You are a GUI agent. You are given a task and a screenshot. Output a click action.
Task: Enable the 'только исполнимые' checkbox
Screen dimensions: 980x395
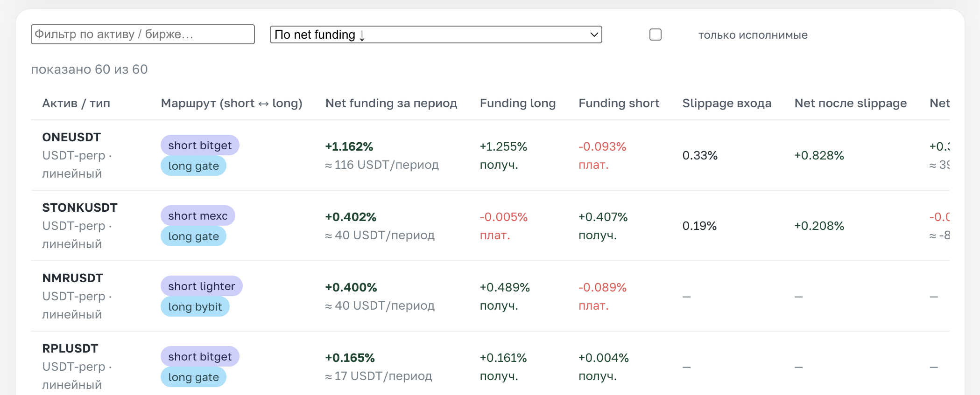[x=656, y=35]
